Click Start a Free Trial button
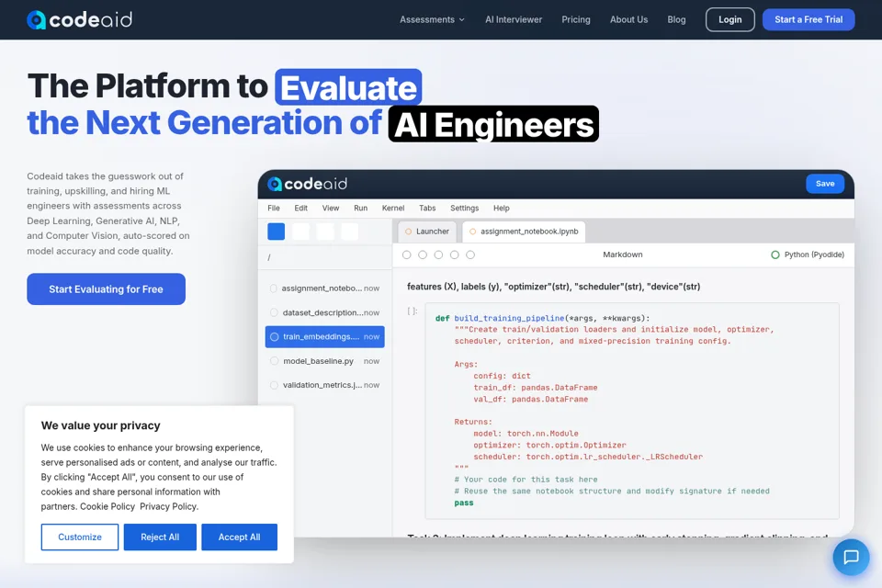This screenshot has height=588, width=882. 808,19
